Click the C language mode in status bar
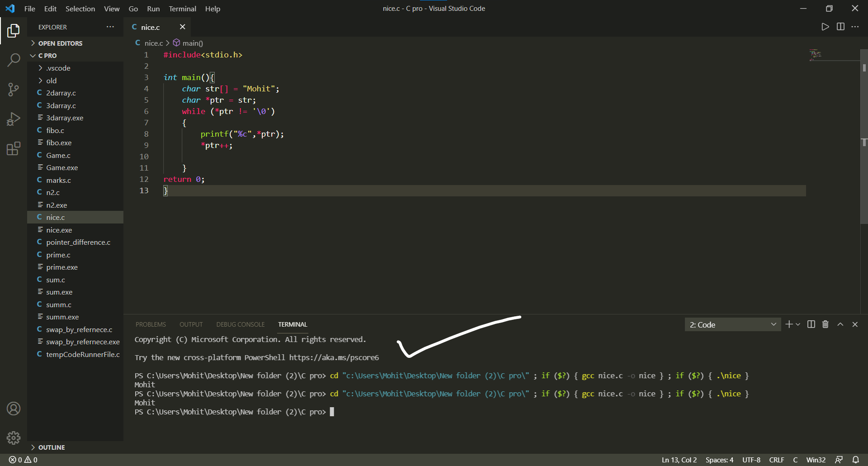 [x=795, y=459]
